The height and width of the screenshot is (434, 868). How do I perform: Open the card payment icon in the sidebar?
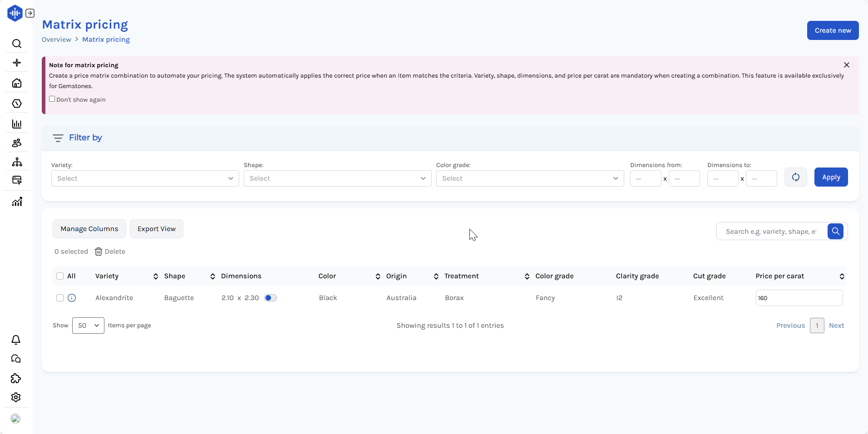pyautogui.click(x=17, y=180)
